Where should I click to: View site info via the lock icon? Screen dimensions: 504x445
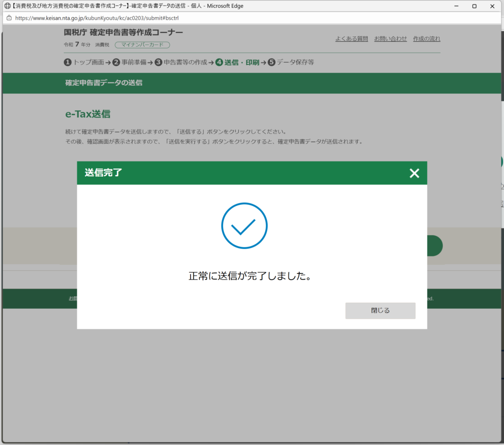point(8,18)
